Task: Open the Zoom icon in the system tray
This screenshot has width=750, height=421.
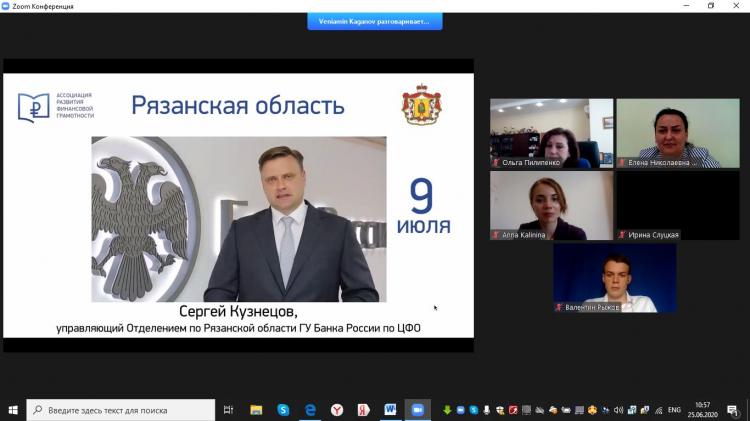Action: coord(461,410)
